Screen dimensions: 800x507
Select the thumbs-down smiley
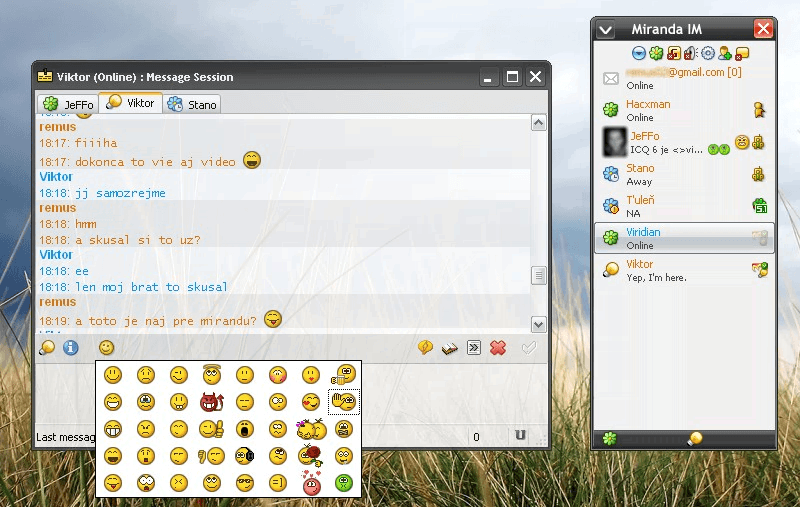point(212,456)
